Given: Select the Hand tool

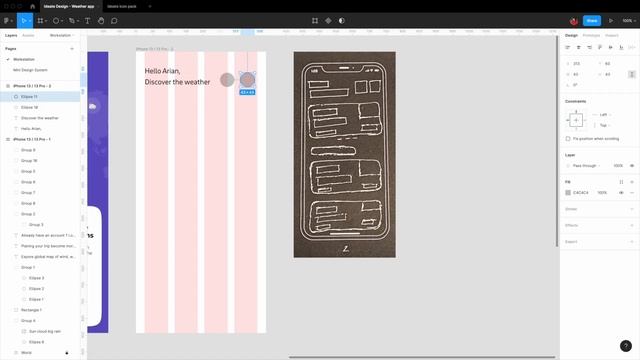Looking at the screenshot, I should 101,20.
